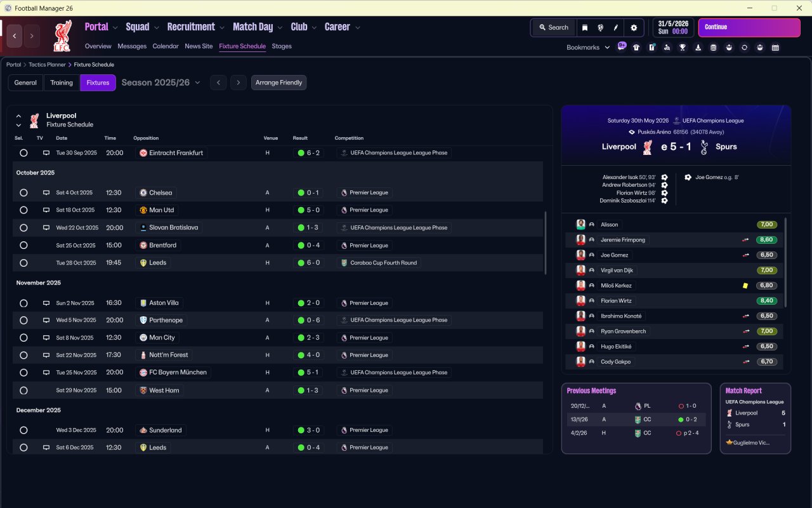Click the TV icon on the Aston Villa row
This screenshot has height=508, width=812.
pos(46,303)
